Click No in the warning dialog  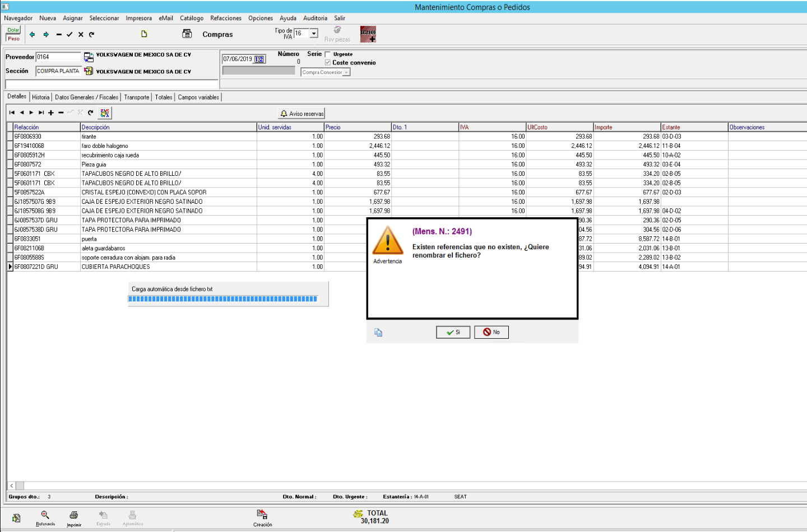pos(491,332)
